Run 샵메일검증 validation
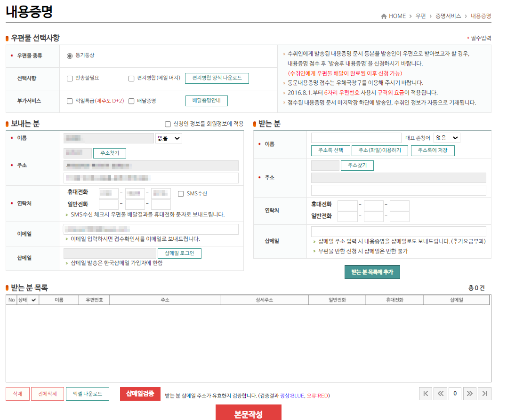This screenshot has height=420, width=507. [140, 394]
